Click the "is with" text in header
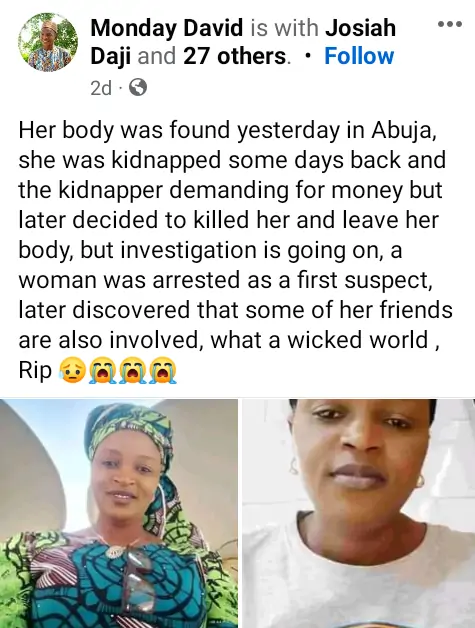 pyautogui.click(x=284, y=28)
